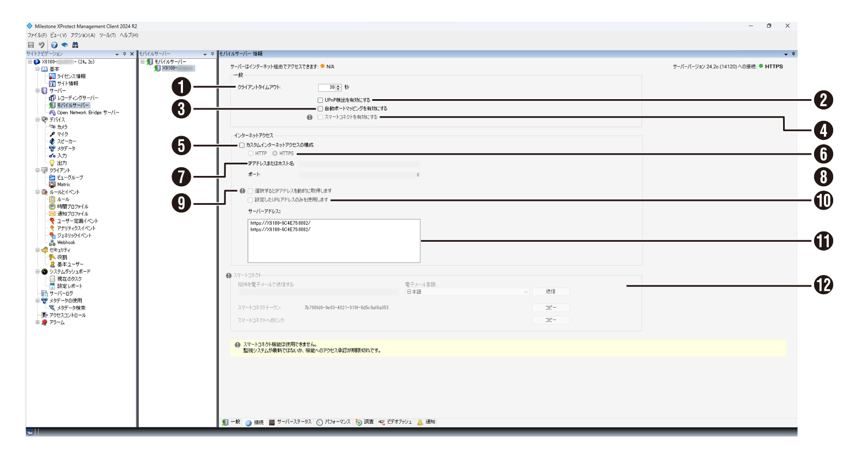Select スピーカー under devices

tap(66, 141)
